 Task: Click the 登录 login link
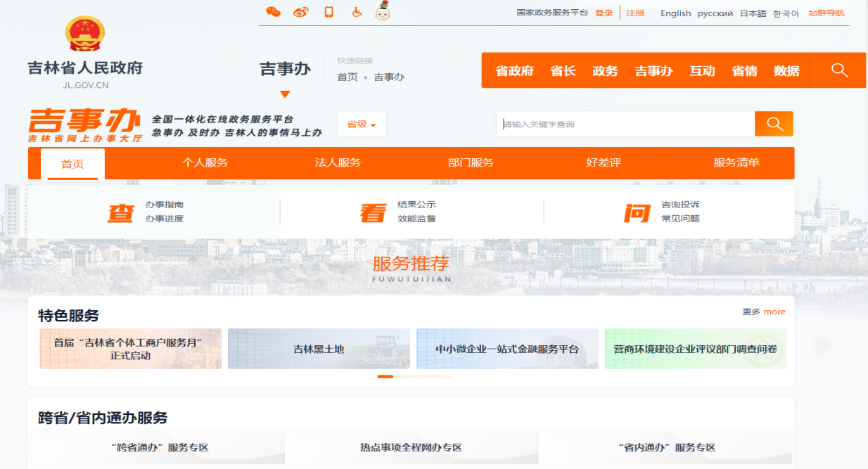604,13
